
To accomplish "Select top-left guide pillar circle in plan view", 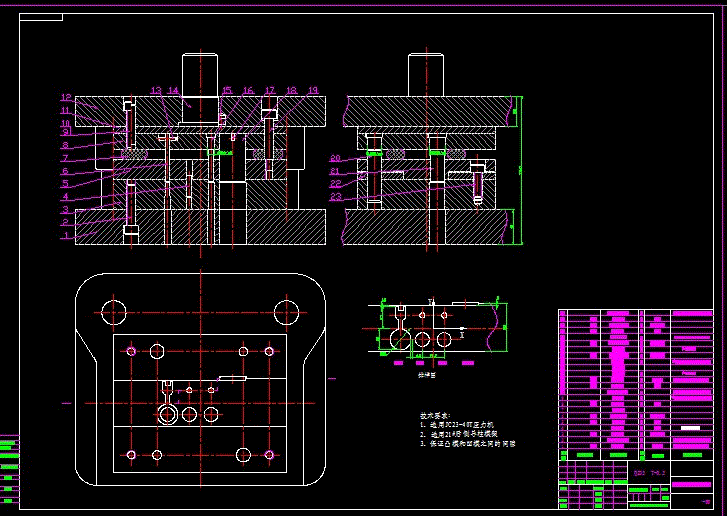I will click(114, 312).
